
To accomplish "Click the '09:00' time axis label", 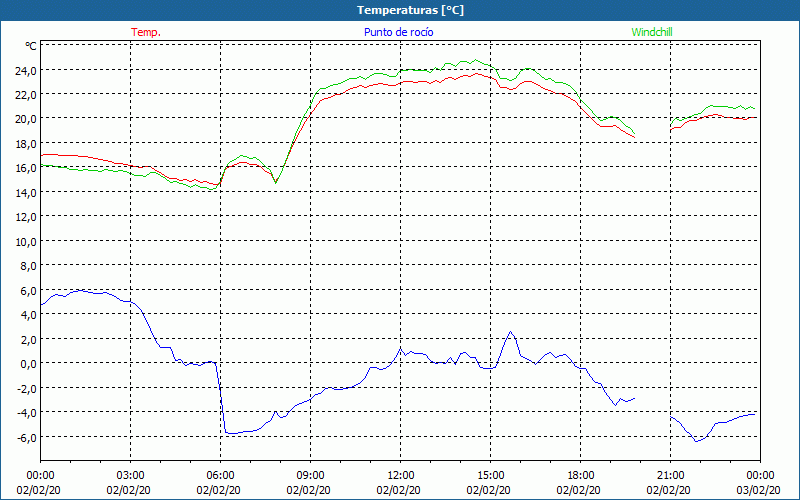I will coord(310,476).
